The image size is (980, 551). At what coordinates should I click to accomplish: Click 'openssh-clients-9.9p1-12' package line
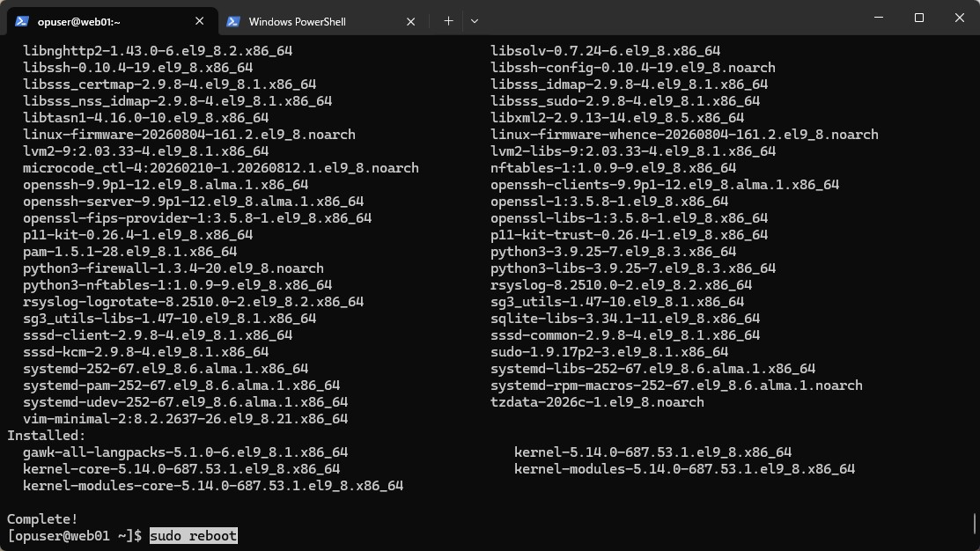665,184
